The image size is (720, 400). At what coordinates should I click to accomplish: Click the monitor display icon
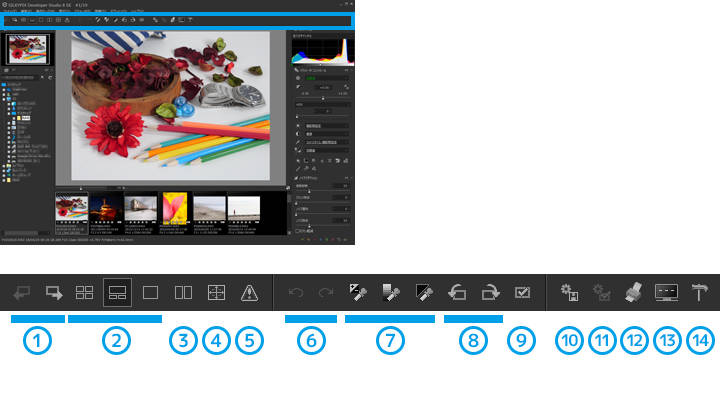pyautogui.click(x=667, y=293)
